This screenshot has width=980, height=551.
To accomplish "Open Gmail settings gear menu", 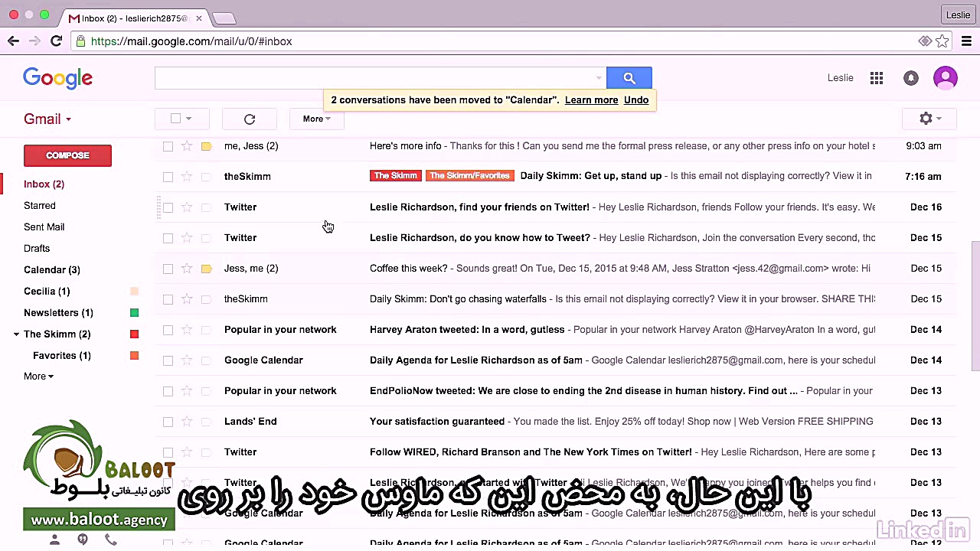I will click(x=926, y=119).
